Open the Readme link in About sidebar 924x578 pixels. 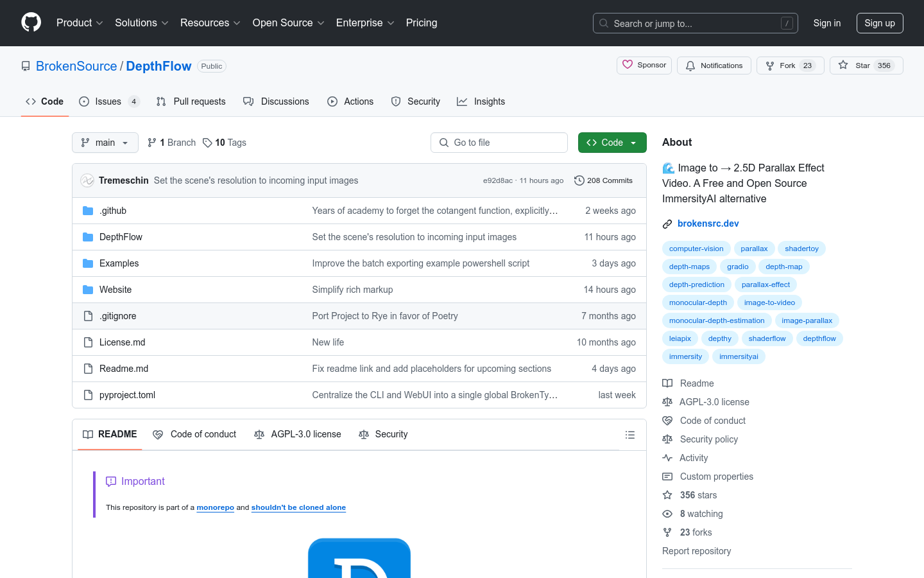pos(689,383)
